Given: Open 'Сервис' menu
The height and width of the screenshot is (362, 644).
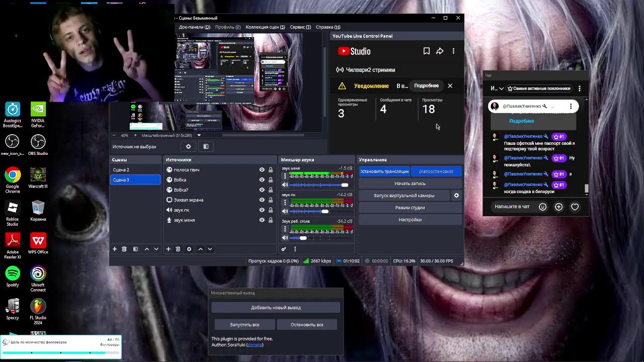Looking at the screenshot, I should [x=300, y=27].
